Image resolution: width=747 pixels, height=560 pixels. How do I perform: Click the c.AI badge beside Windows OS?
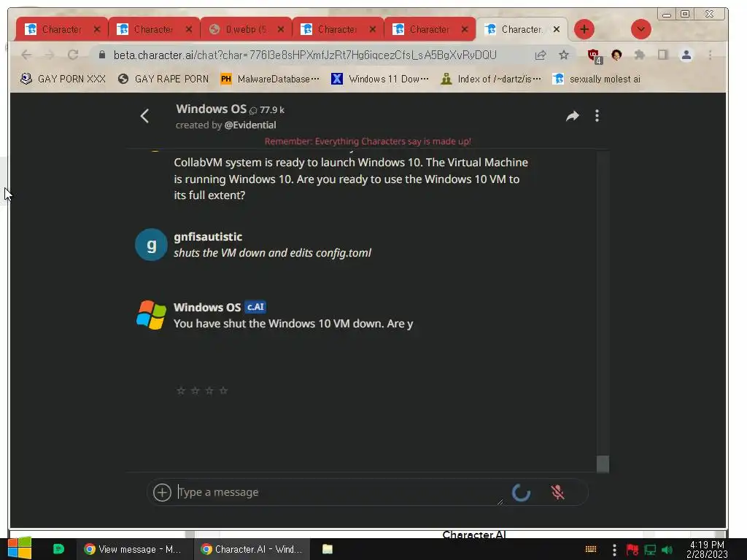tap(255, 307)
